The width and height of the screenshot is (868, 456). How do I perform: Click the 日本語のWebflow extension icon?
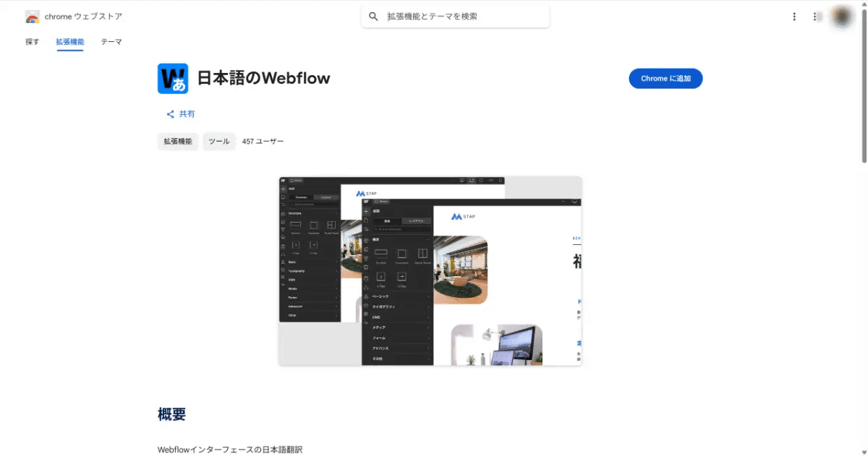171,78
